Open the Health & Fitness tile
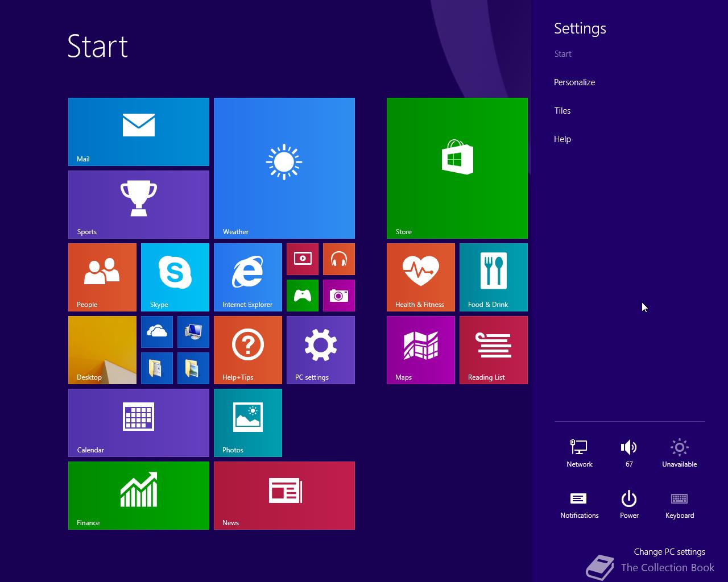 point(421,277)
